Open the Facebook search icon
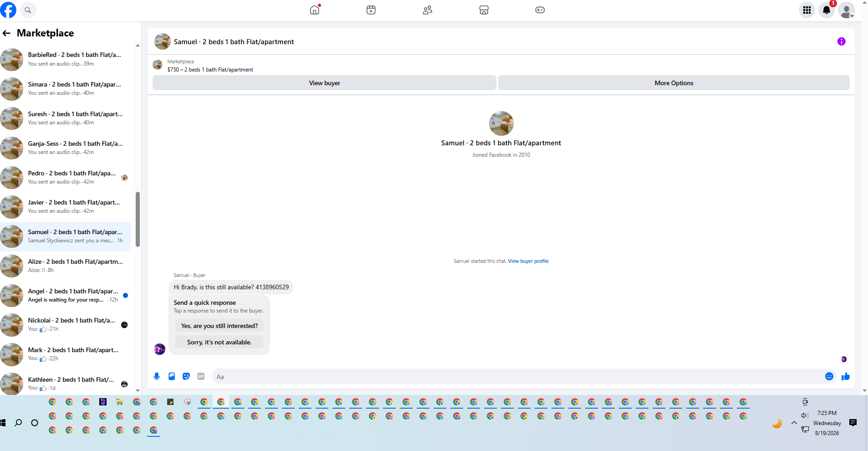This screenshot has height=451, width=868. point(28,10)
